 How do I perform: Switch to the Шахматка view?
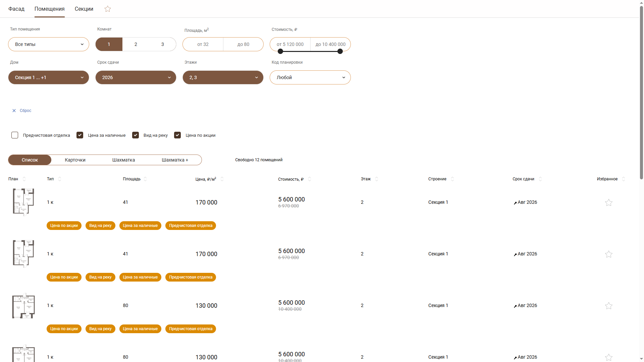coord(123,160)
